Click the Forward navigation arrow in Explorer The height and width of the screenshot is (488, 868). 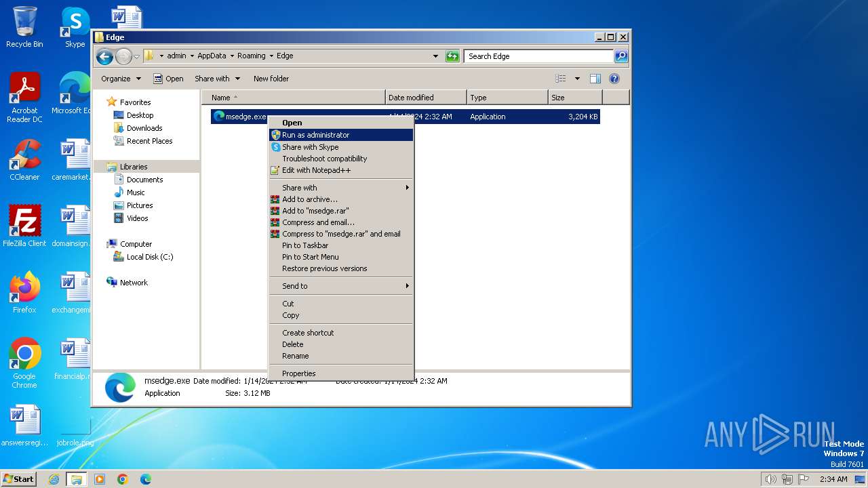[x=123, y=56]
